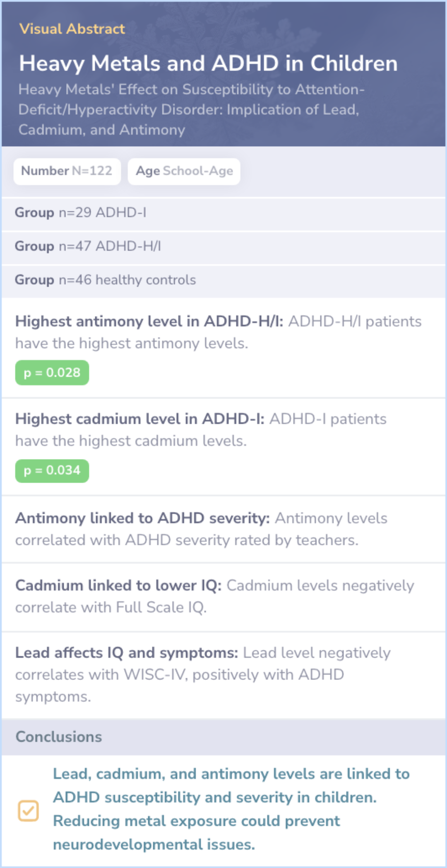The height and width of the screenshot is (868, 447).
Task: Click the p = 0.028 green badge
Action: click(x=52, y=372)
